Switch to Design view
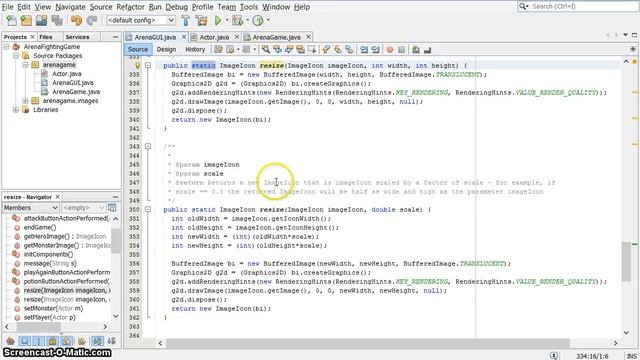The image size is (640, 360). pos(166,49)
